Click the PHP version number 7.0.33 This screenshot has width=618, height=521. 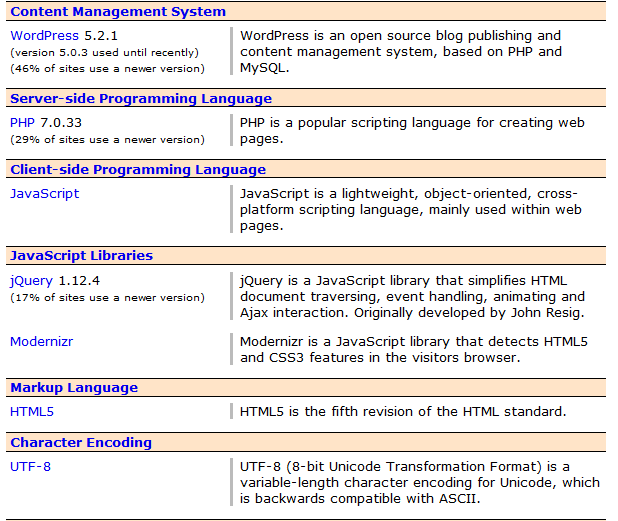click(x=61, y=123)
